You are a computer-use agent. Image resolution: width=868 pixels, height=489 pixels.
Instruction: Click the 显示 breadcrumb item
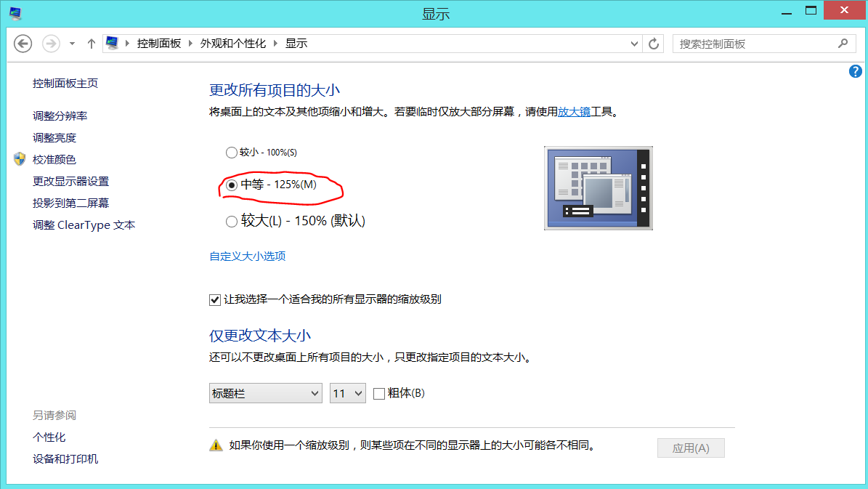296,43
